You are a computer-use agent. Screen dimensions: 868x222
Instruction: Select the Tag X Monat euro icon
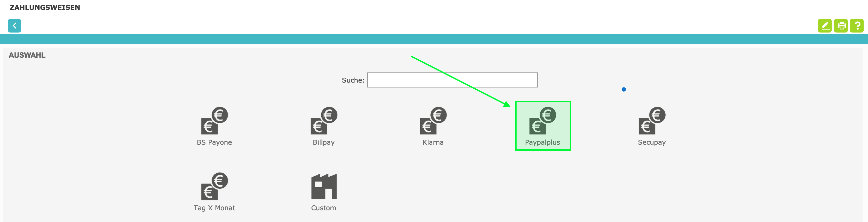pyautogui.click(x=214, y=186)
